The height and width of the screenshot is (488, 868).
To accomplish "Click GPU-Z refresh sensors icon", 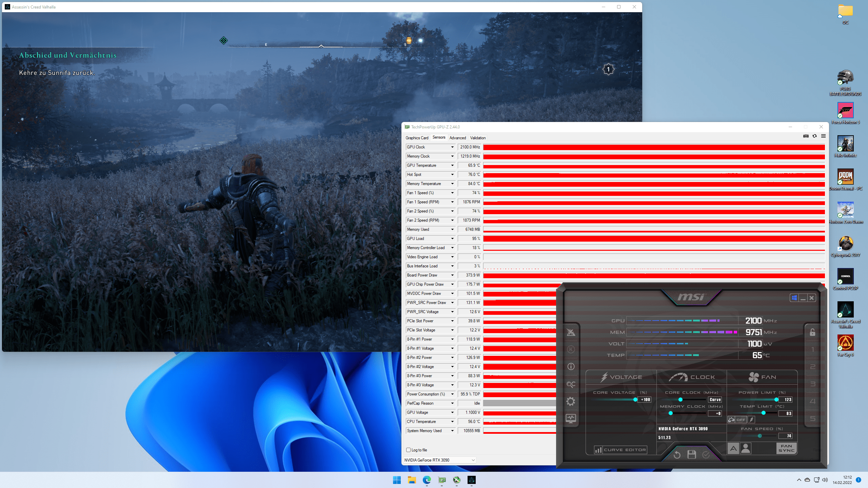I will [x=814, y=136].
